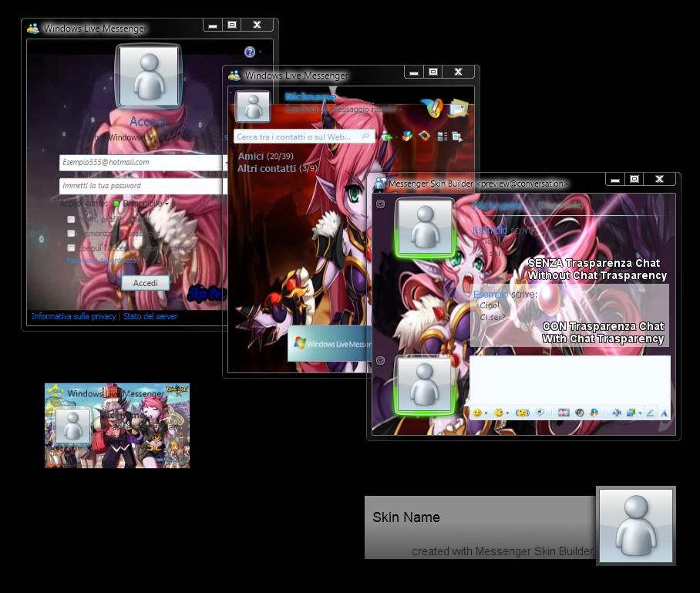Click the add contact icon

click(x=387, y=136)
